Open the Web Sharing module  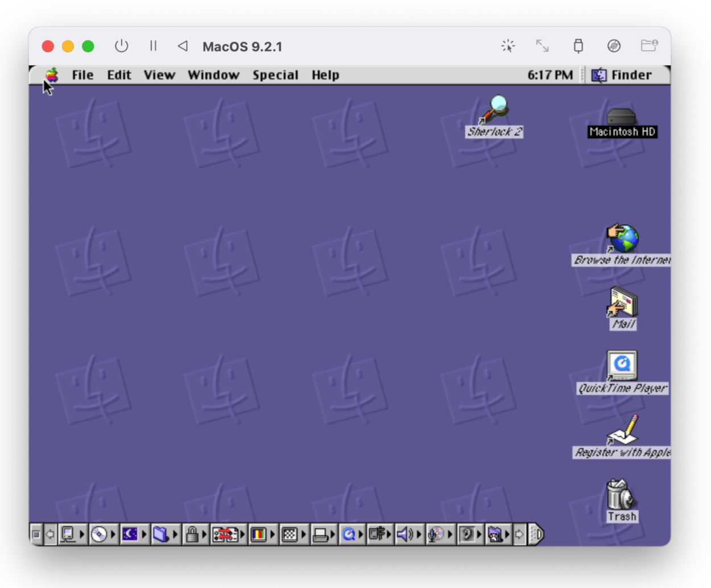pyautogui.click(x=499, y=534)
